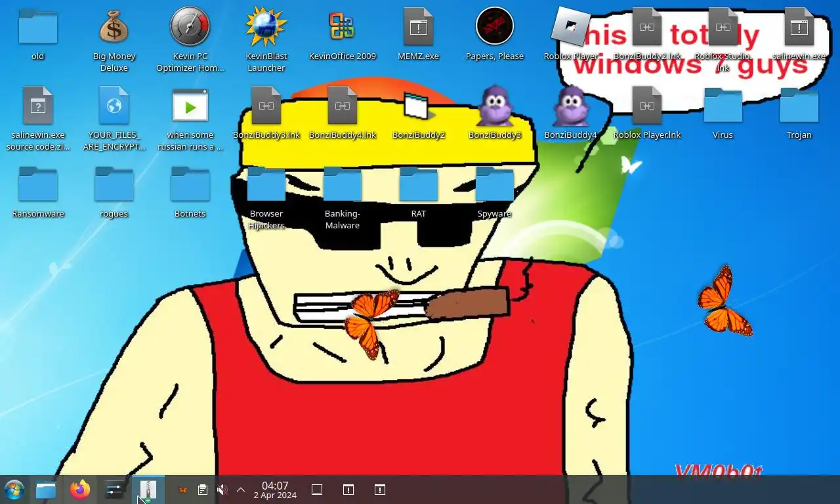Image resolution: width=840 pixels, height=504 pixels.
Task: Open the rogues folder
Action: point(114,184)
